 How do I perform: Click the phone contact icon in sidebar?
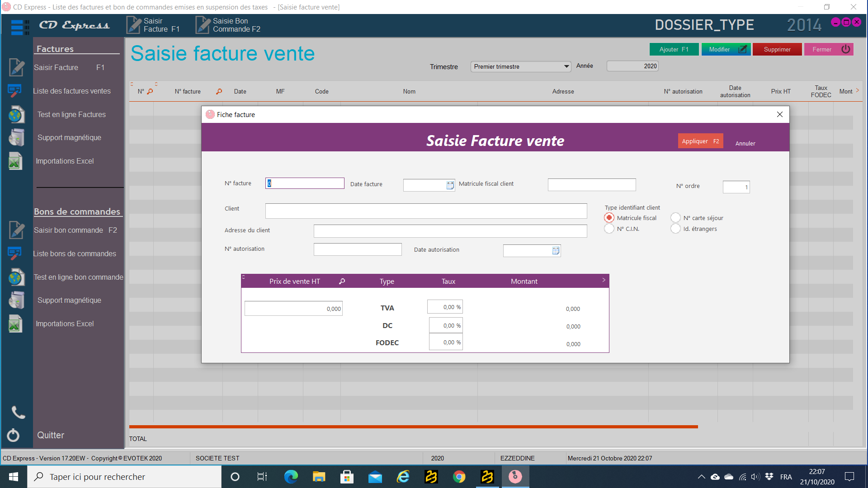point(18,412)
